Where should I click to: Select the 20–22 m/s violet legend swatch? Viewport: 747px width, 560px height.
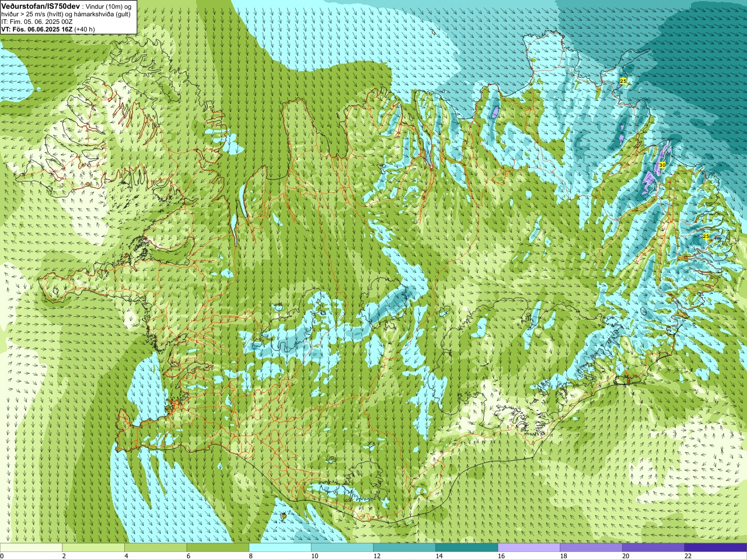654,547
